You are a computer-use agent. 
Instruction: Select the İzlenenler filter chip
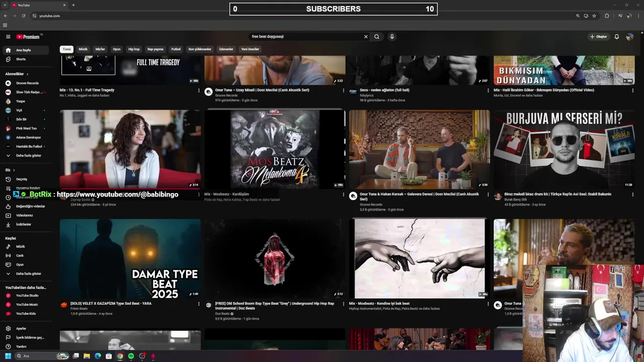coord(226,49)
